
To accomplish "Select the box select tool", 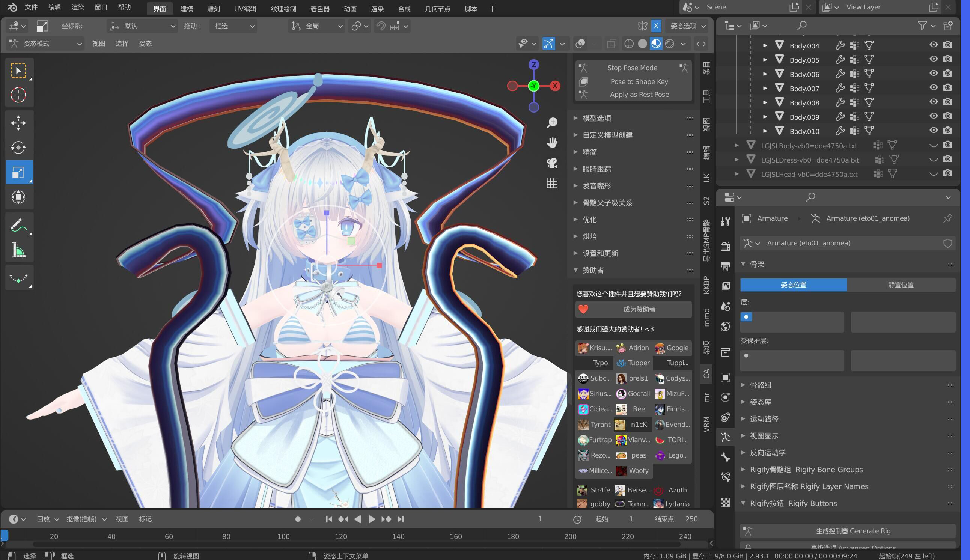I will (x=18, y=71).
